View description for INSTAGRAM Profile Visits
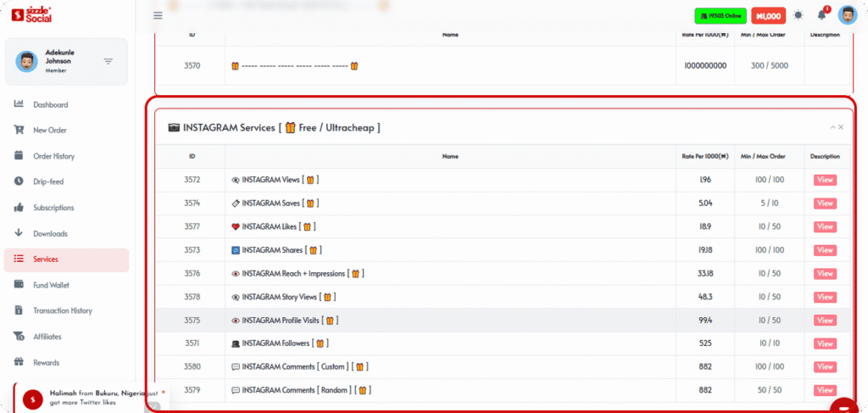868x413 pixels. coord(825,320)
